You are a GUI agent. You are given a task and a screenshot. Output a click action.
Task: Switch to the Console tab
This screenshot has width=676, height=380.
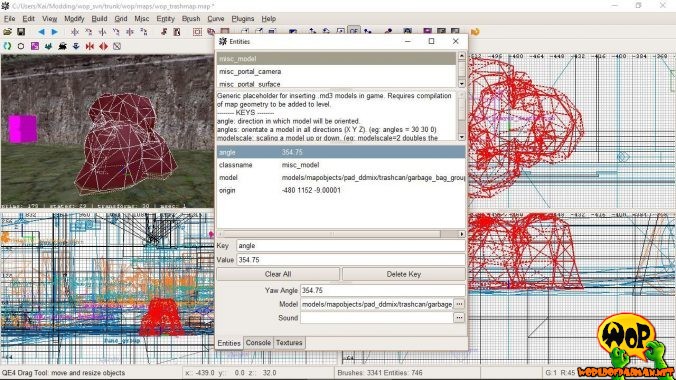tap(258, 342)
